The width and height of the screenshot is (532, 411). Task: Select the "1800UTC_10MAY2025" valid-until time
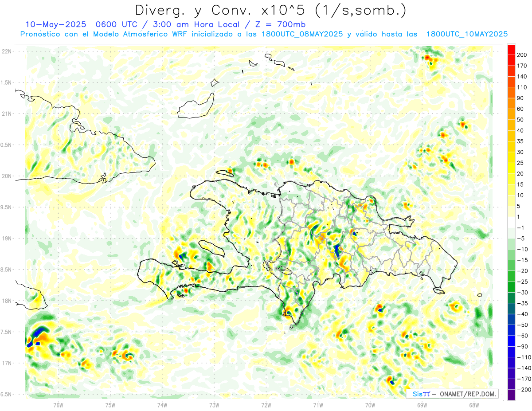467,34
